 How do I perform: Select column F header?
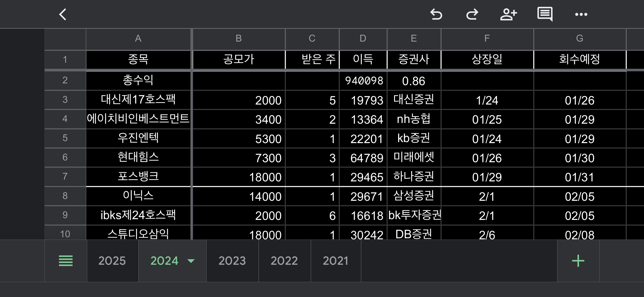click(487, 39)
